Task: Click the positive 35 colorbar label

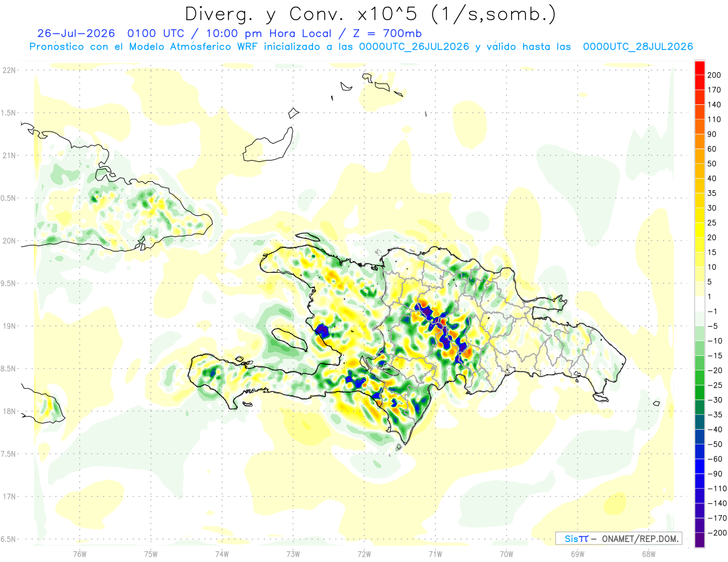Action: click(712, 193)
